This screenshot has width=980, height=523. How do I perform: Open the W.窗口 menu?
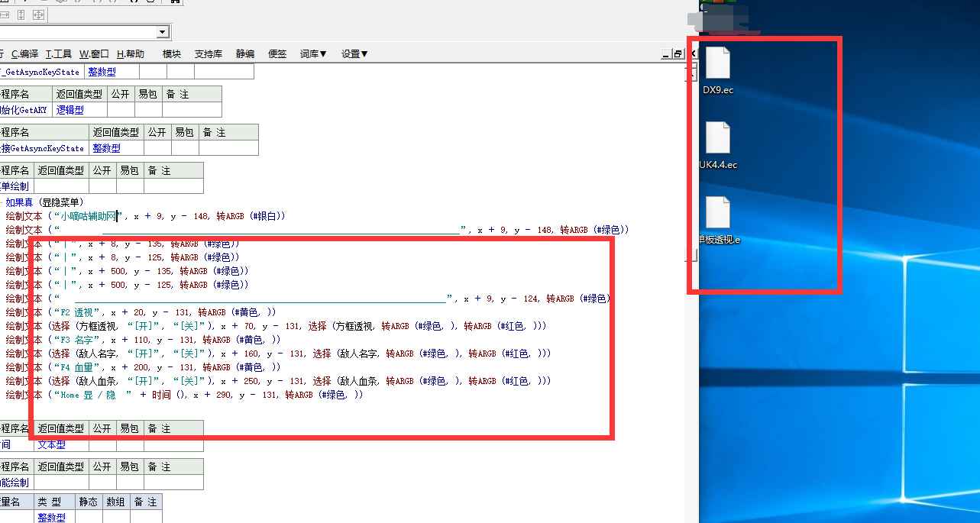94,54
